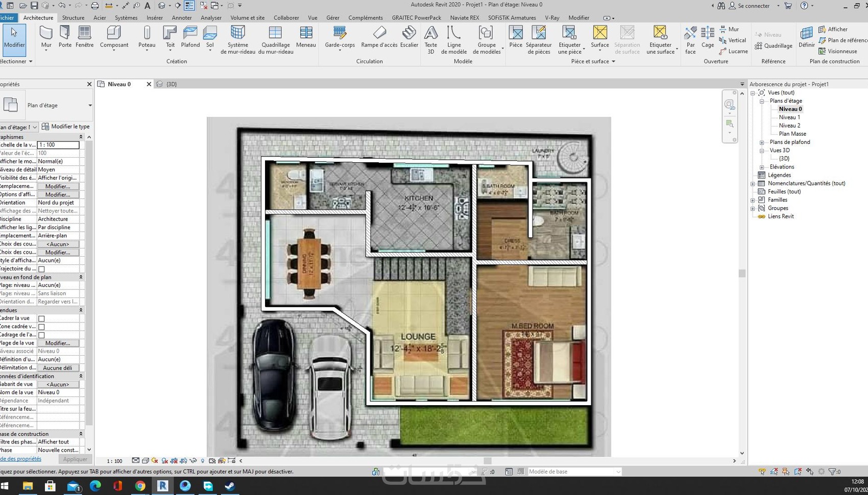Collapse the Vues 3D tree node

tap(762, 151)
